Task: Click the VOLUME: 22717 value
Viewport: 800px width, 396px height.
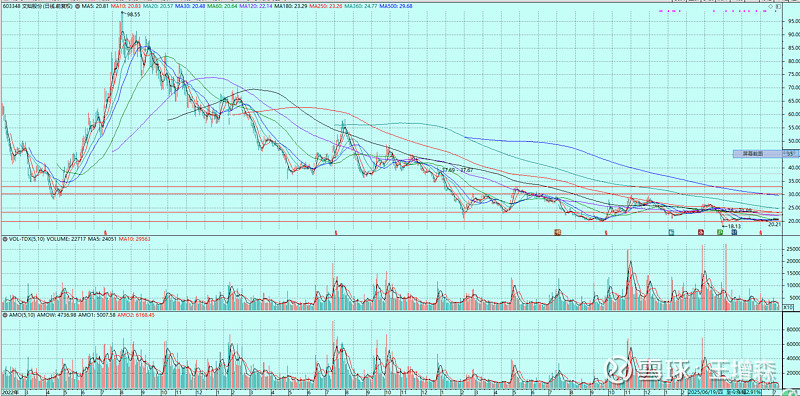Action: tap(66, 239)
